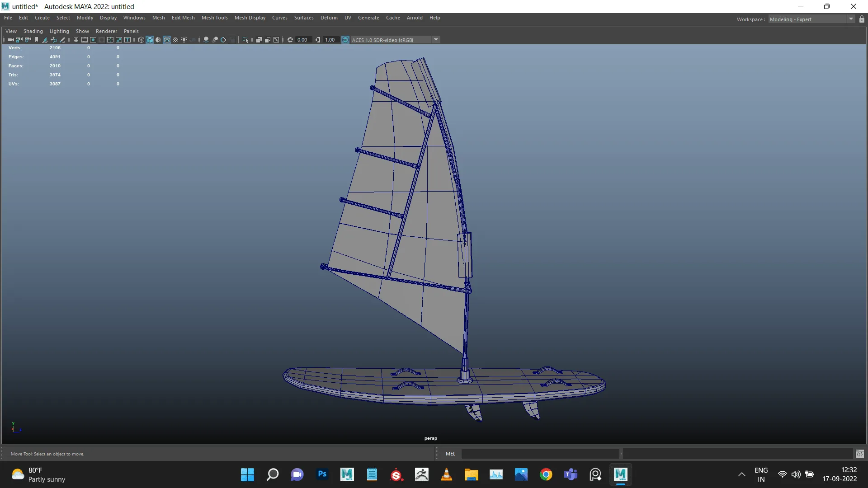This screenshot has width=868, height=488.
Task: Open Script Editor button at bottom right
Action: [x=860, y=454]
